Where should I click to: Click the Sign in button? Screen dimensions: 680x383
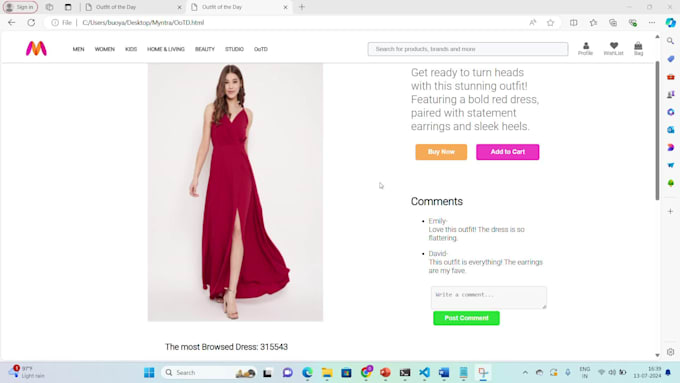(20, 7)
